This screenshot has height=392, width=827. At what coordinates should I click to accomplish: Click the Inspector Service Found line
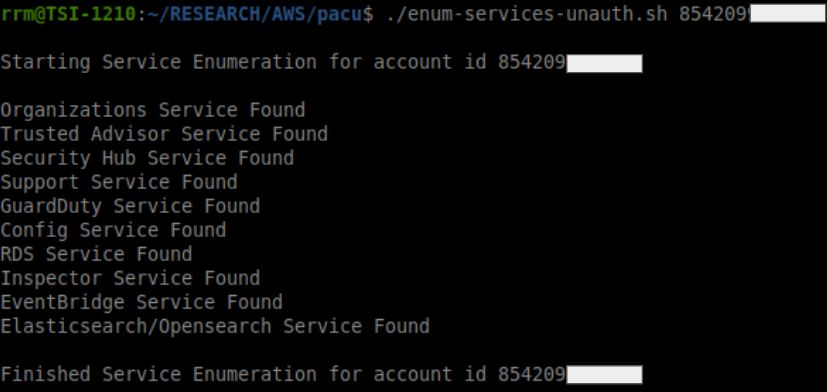click(130, 278)
